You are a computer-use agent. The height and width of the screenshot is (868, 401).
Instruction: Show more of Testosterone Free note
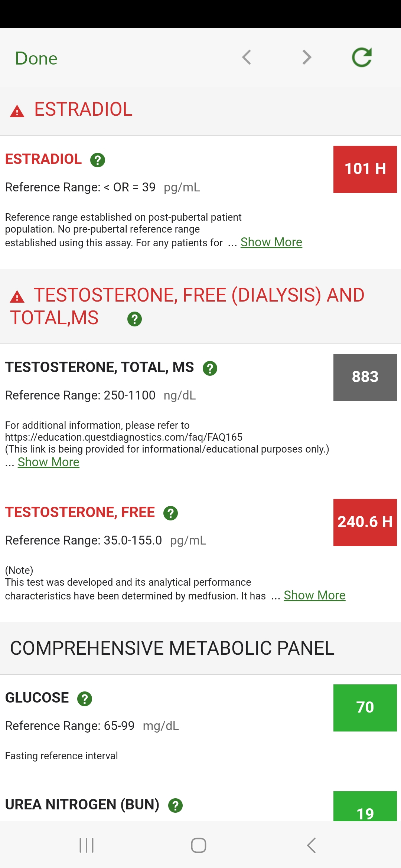(x=314, y=595)
